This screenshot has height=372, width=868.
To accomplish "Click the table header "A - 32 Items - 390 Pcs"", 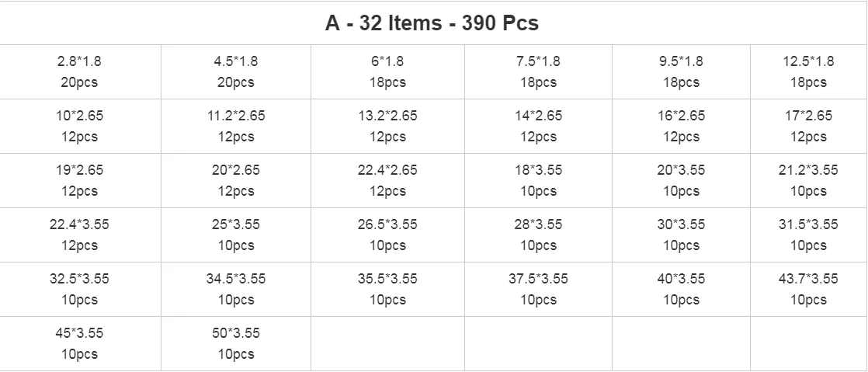I will [x=432, y=23].
